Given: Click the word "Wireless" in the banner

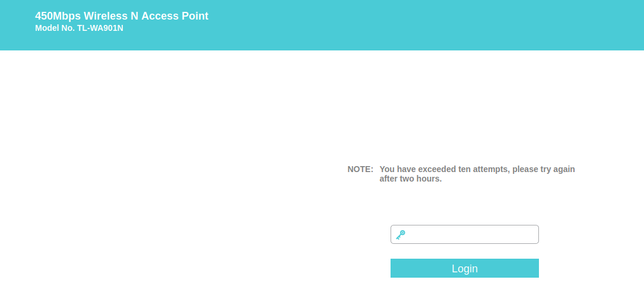Looking at the screenshot, I should coord(112,16).
